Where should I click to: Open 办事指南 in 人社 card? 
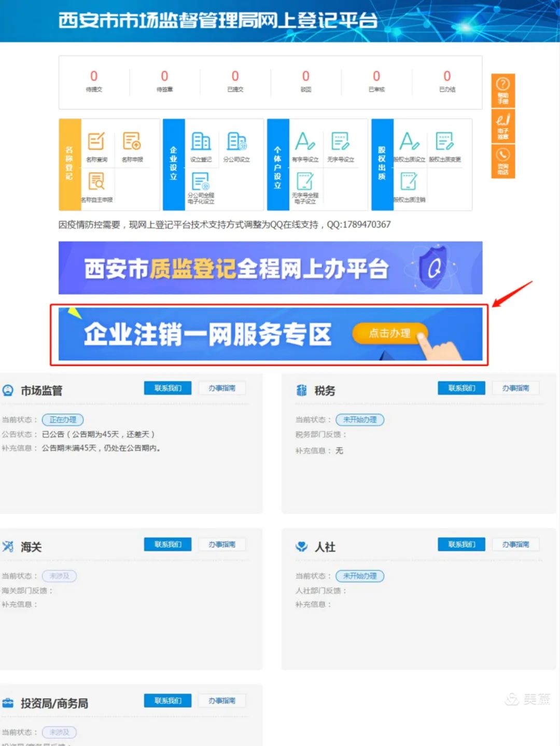tap(515, 544)
